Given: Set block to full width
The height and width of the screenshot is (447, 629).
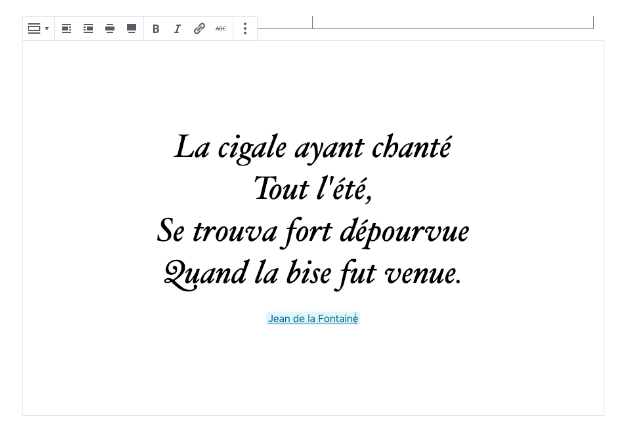Looking at the screenshot, I should (x=132, y=28).
